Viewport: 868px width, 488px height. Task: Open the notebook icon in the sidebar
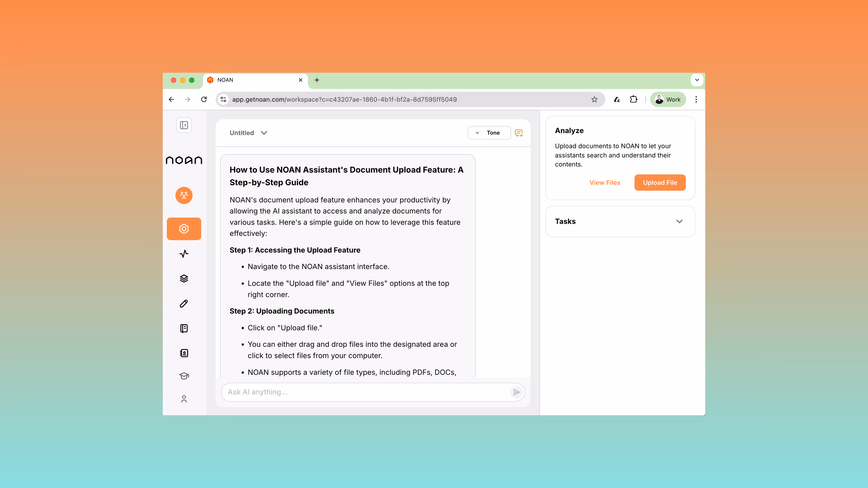[x=184, y=328]
